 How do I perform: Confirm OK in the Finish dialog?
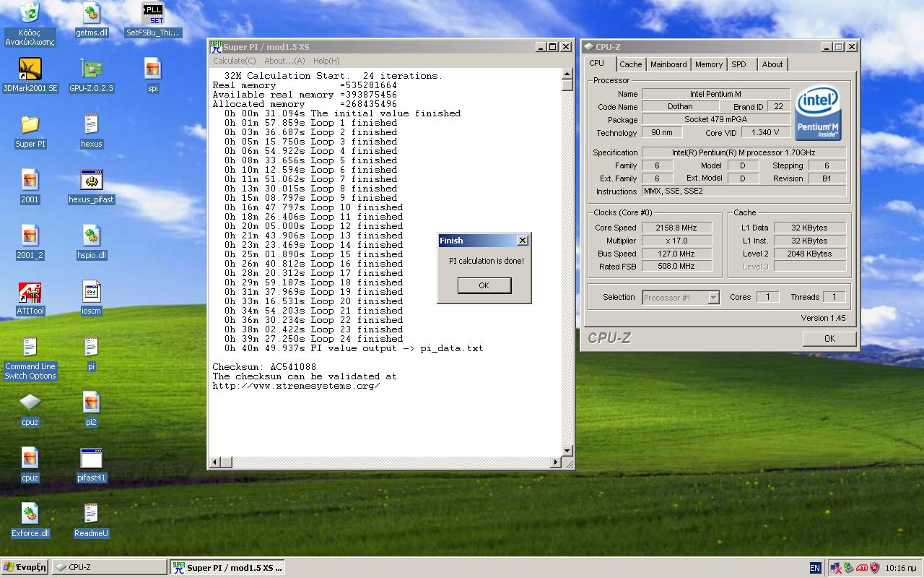[x=484, y=285]
